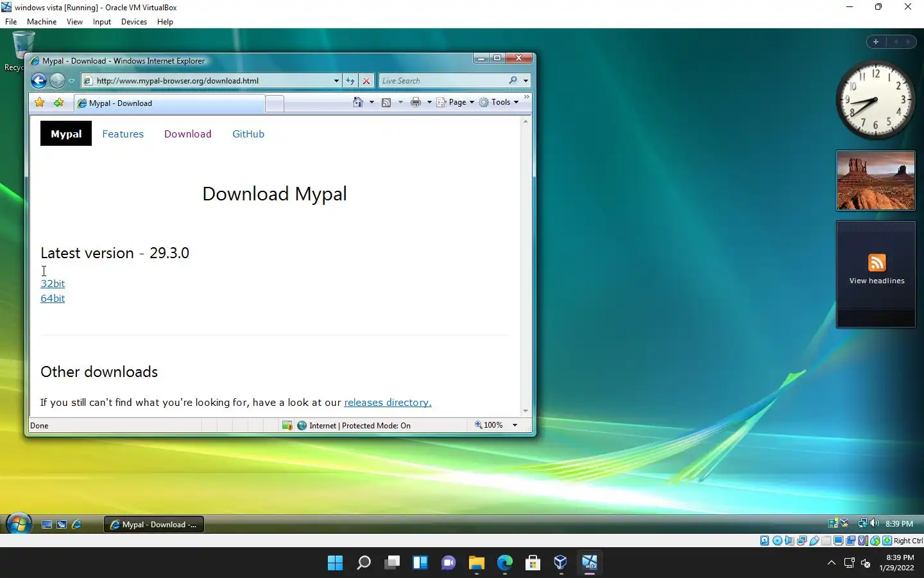Click Show Desktop quick launch icon
The height and width of the screenshot is (578, 924).
click(47, 524)
